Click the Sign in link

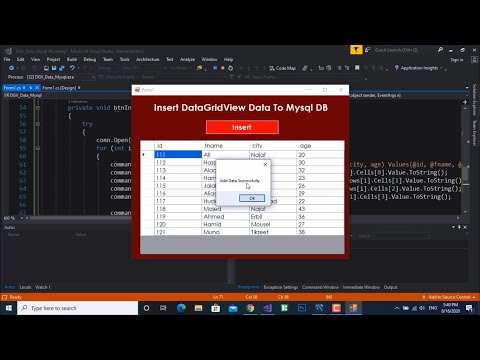(x=457, y=60)
